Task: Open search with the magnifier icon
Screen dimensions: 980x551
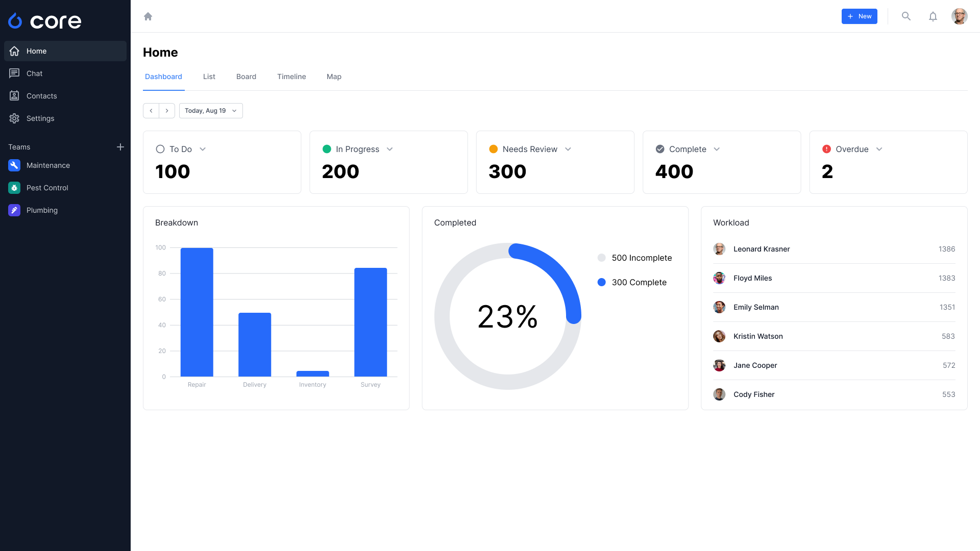Action: pyautogui.click(x=906, y=16)
